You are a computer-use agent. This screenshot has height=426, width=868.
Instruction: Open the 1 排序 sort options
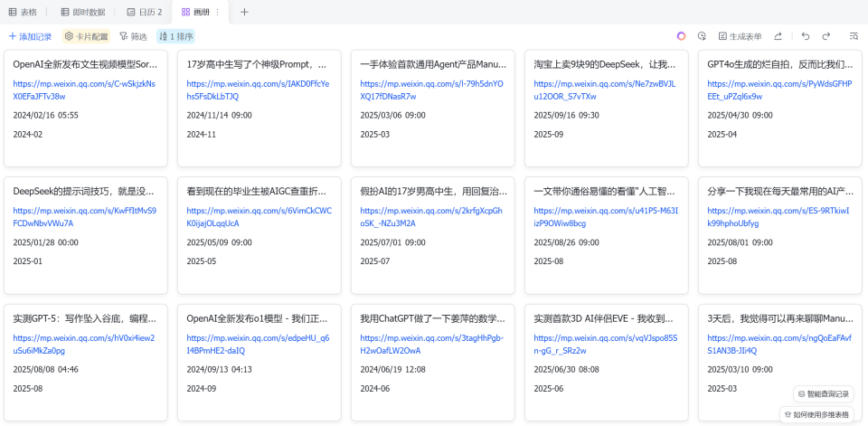point(175,36)
